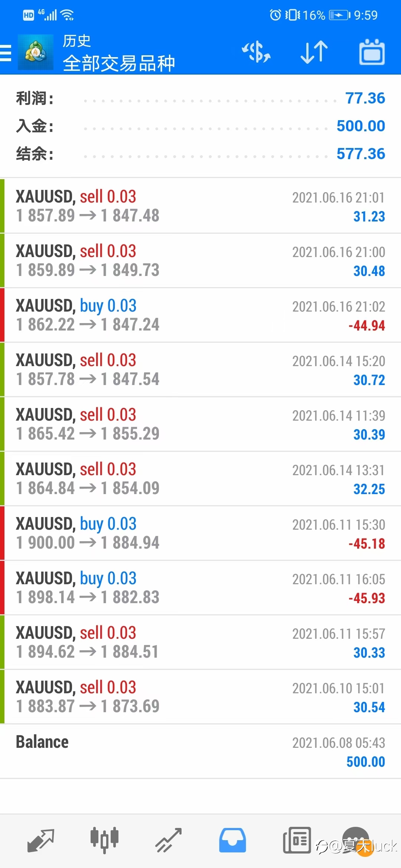
Task: Open the buy trade with loss -45.93
Action: pyautogui.click(x=200, y=588)
